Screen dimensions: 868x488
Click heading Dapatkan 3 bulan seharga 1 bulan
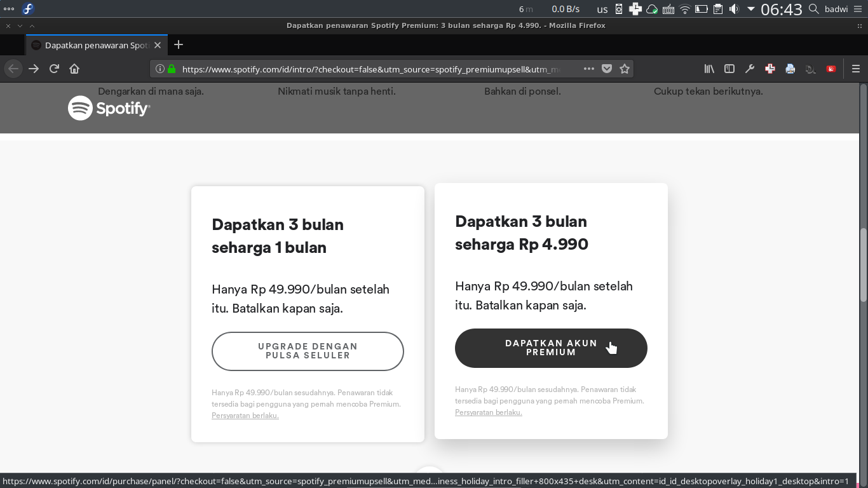coord(278,236)
